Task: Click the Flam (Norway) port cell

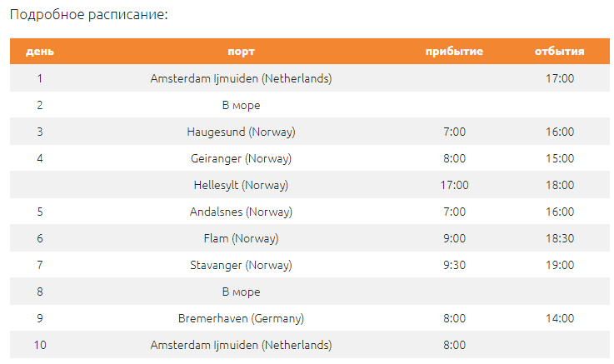Action: click(242, 238)
